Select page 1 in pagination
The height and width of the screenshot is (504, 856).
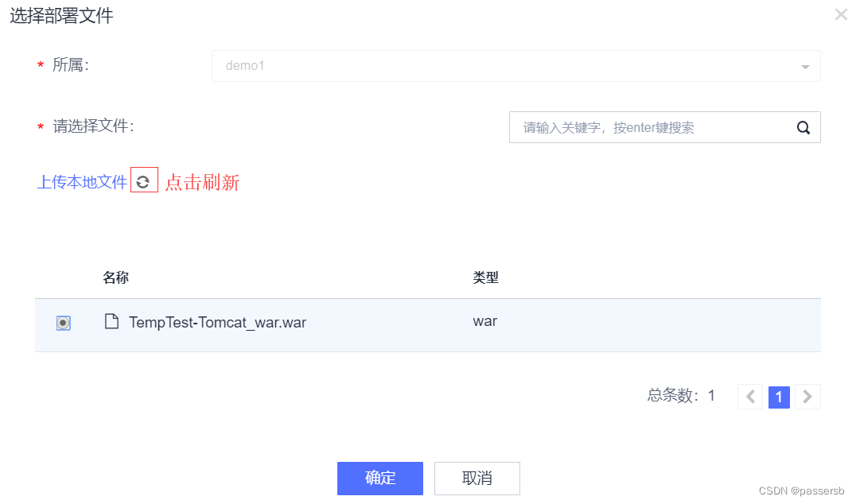point(779,397)
